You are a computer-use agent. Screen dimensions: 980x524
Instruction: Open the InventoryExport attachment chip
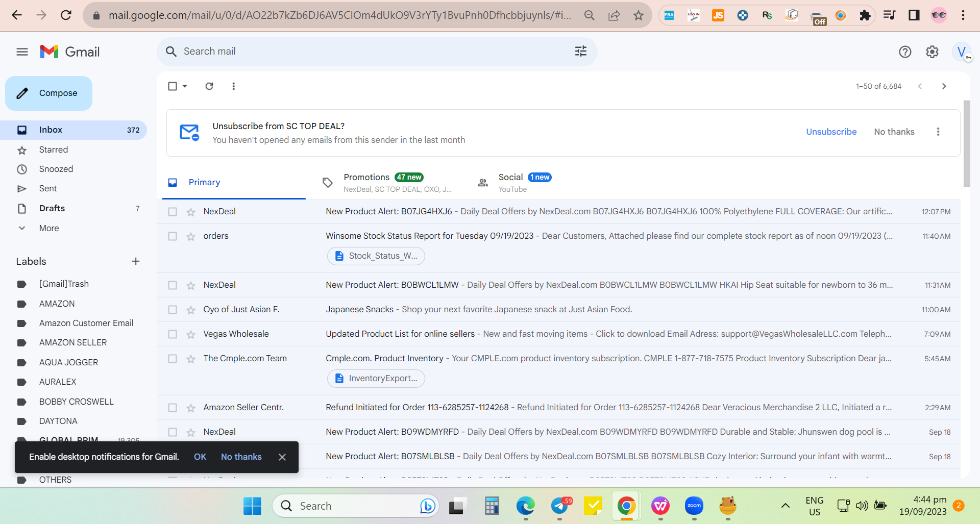376,379
